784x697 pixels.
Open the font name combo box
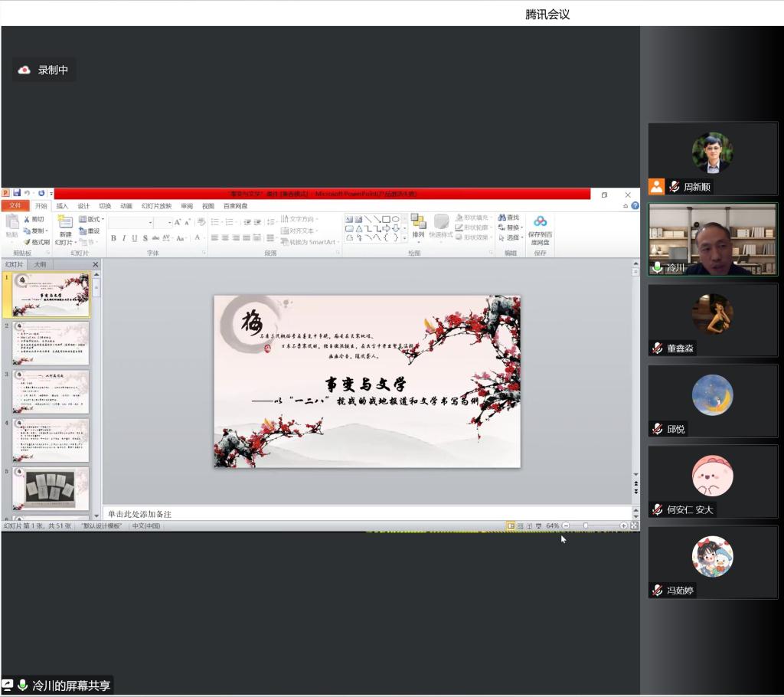(x=150, y=222)
